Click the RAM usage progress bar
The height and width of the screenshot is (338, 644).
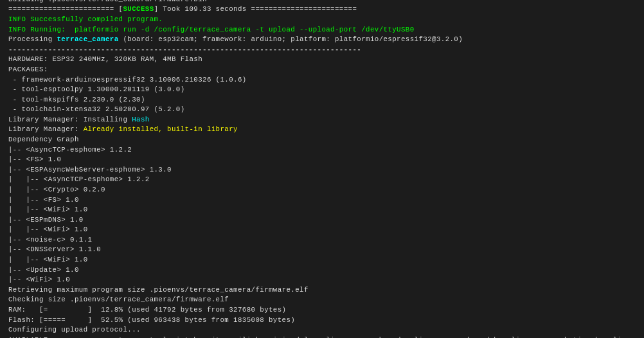pyautogui.click(x=66, y=310)
